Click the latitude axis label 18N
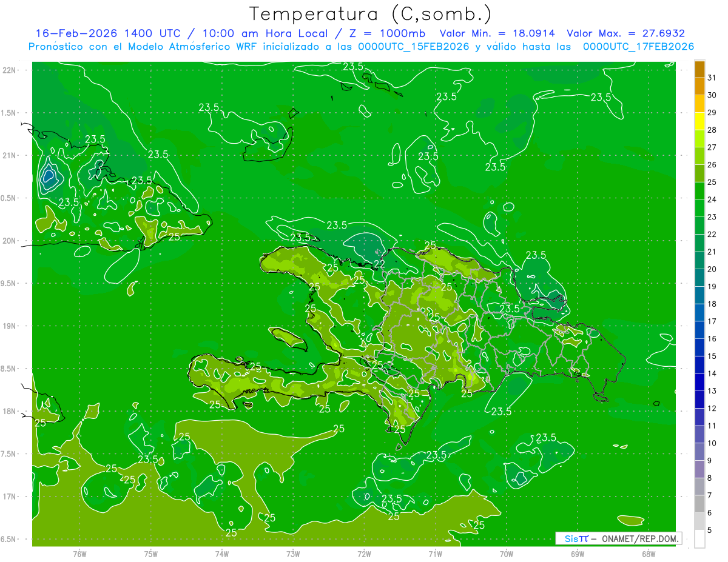The width and height of the screenshot is (728, 562). [10, 412]
